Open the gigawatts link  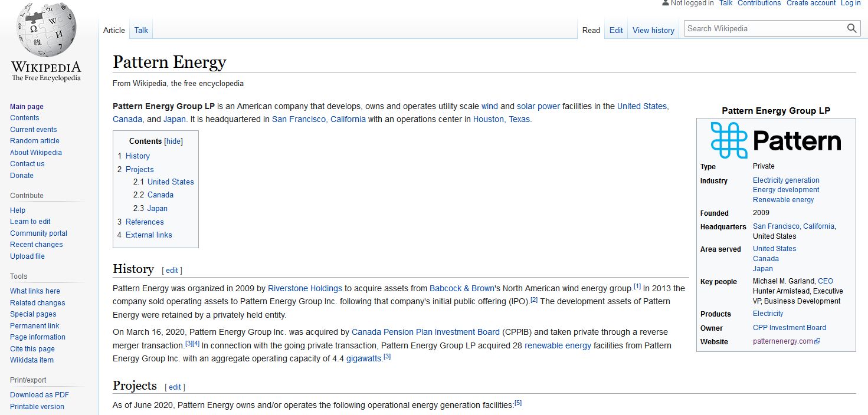tap(363, 359)
